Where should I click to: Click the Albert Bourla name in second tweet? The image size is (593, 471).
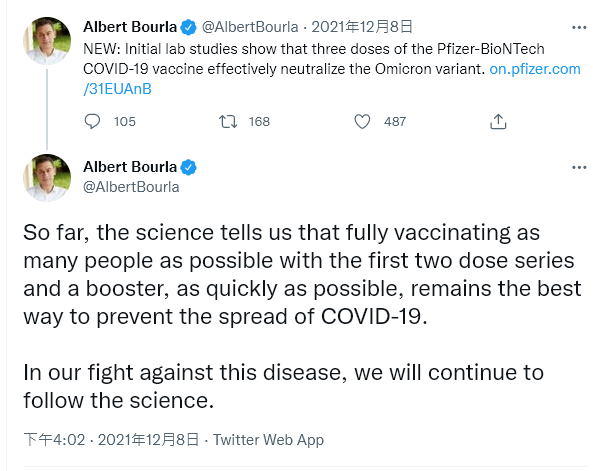point(130,167)
